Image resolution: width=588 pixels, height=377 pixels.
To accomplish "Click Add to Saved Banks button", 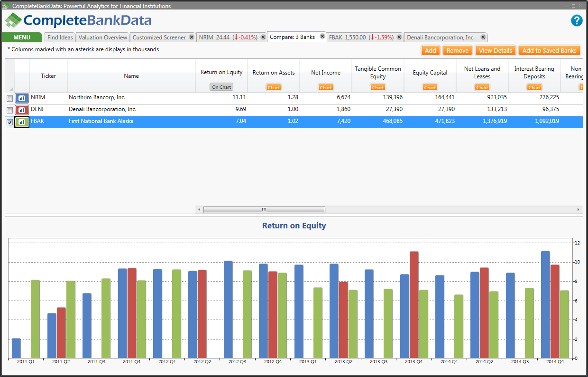I will point(550,50).
